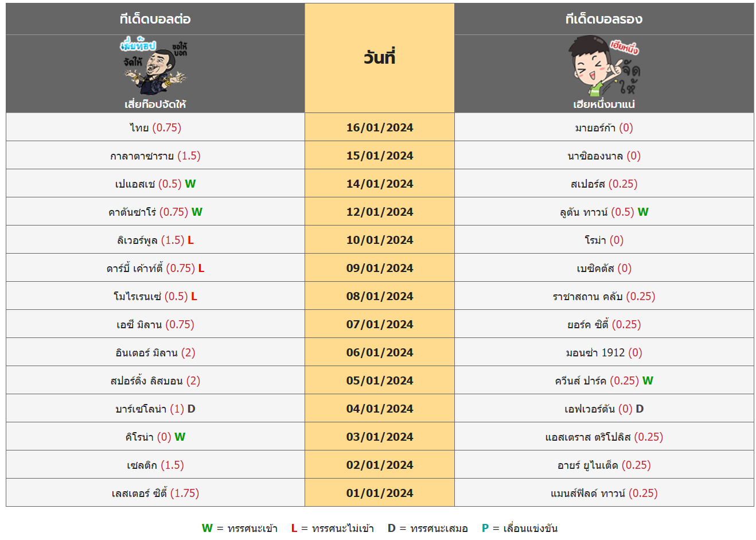
Task: Open the มายอร์ก้า (0) tip entry
Action: tap(604, 127)
